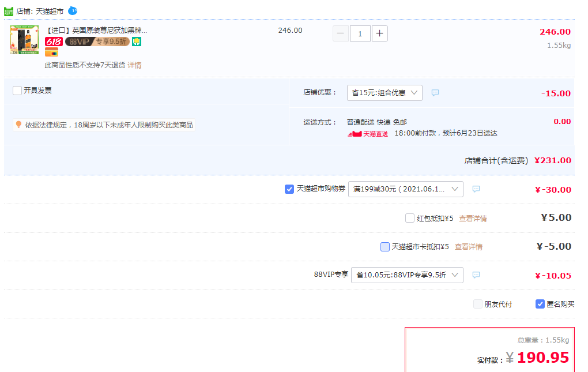Open the 省10.05元:88VIP专享9.5折 dropdown
The image size is (588, 372).
pos(407,275)
